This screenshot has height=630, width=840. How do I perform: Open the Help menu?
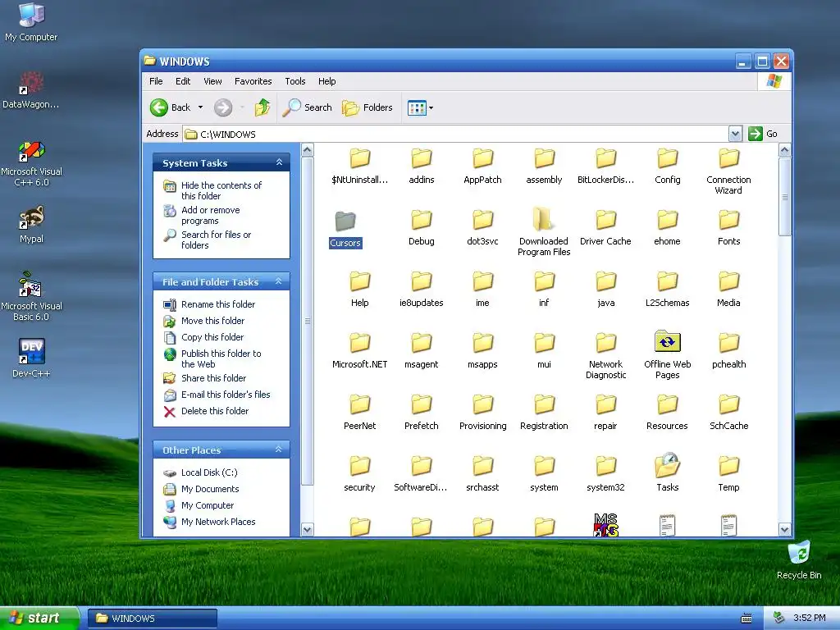pos(326,81)
